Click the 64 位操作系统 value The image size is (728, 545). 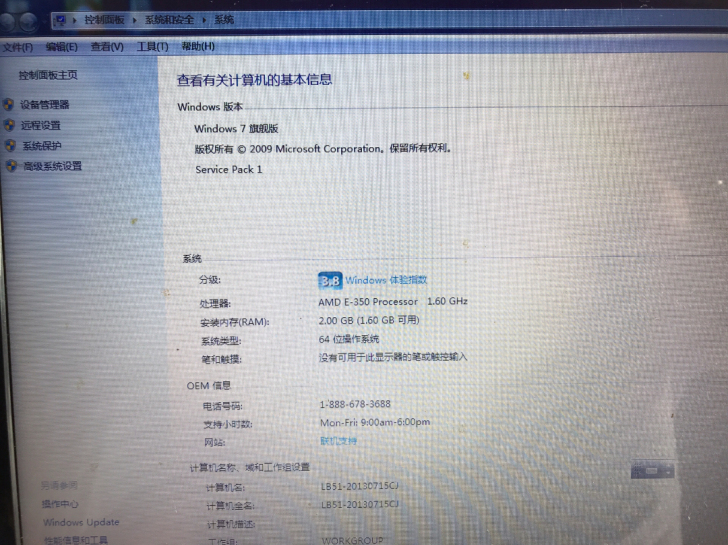(x=349, y=339)
